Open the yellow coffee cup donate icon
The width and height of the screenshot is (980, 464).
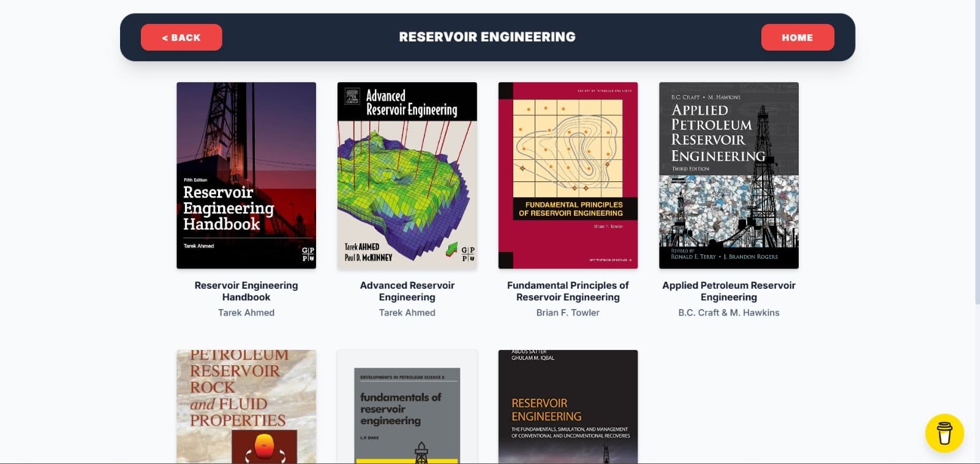coord(944,433)
